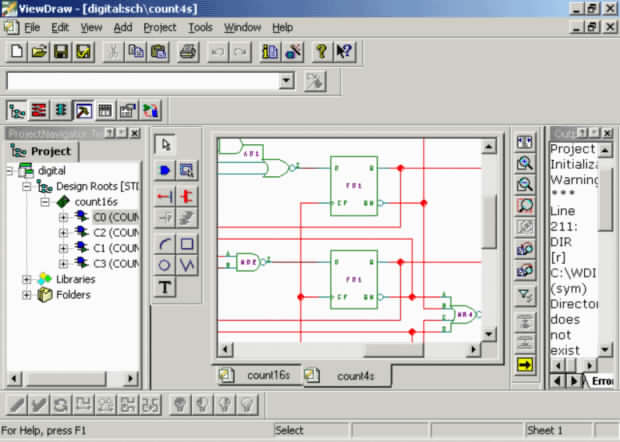Image resolution: width=620 pixels, height=442 pixels.
Task: Click the schematic horizontal scrollbar right arrow
Action: [x=473, y=349]
